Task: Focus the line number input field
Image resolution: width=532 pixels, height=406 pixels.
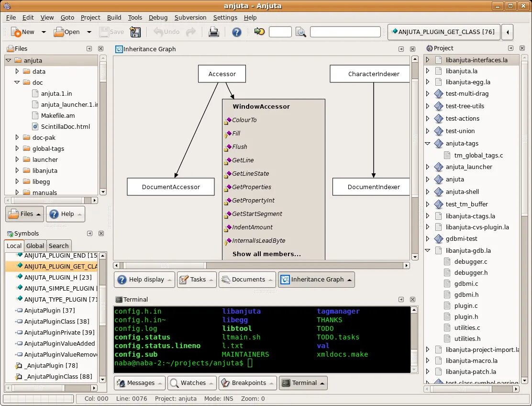Action: 280,32
